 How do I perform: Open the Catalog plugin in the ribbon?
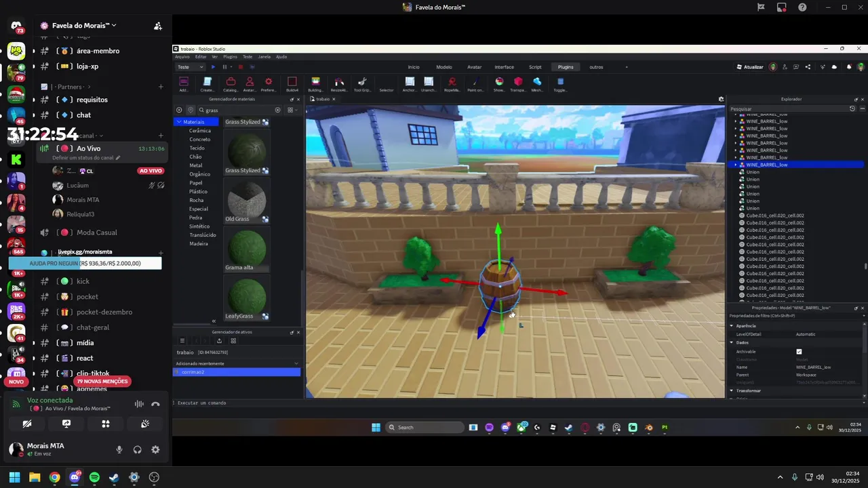[x=231, y=82]
